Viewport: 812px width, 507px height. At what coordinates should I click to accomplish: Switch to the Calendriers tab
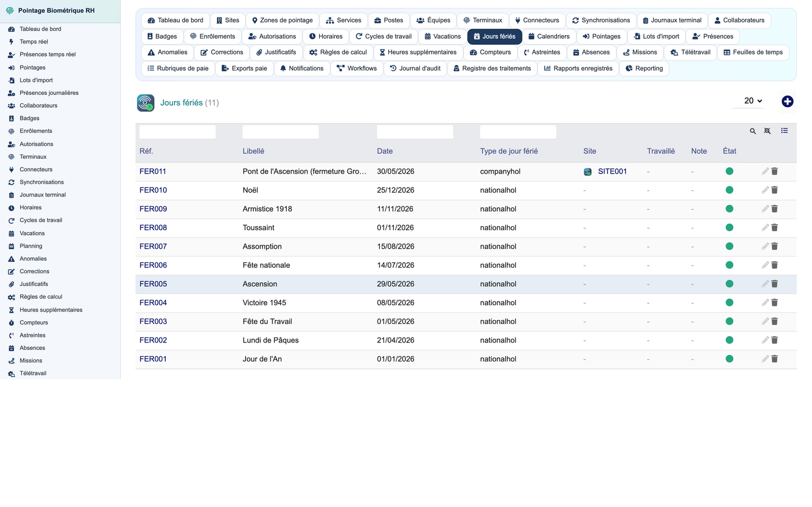(549, 36)
